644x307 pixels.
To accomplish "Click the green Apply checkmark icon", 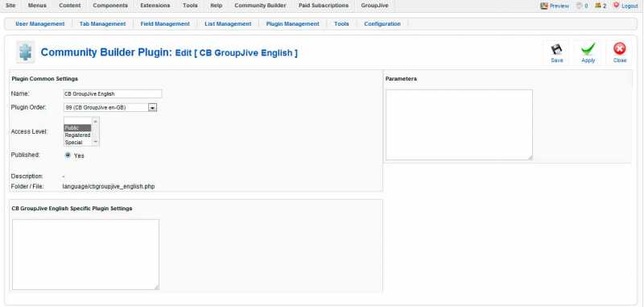I will (x=588, y=49).
